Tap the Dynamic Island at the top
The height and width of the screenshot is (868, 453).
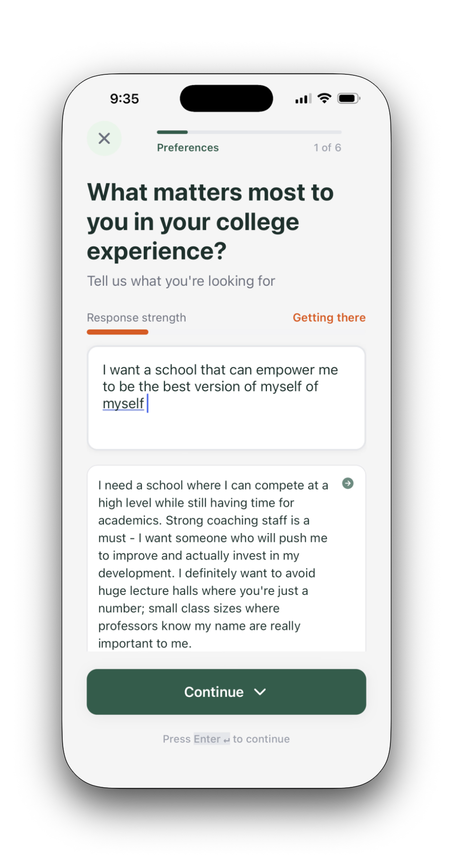pos(226,98)
